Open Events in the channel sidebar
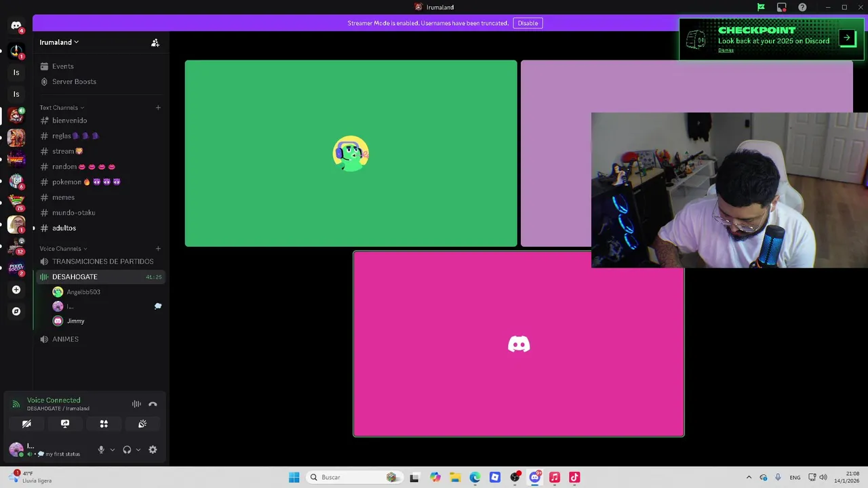The height and width of the screenshot is (488, 868). (x=100, y=66)
